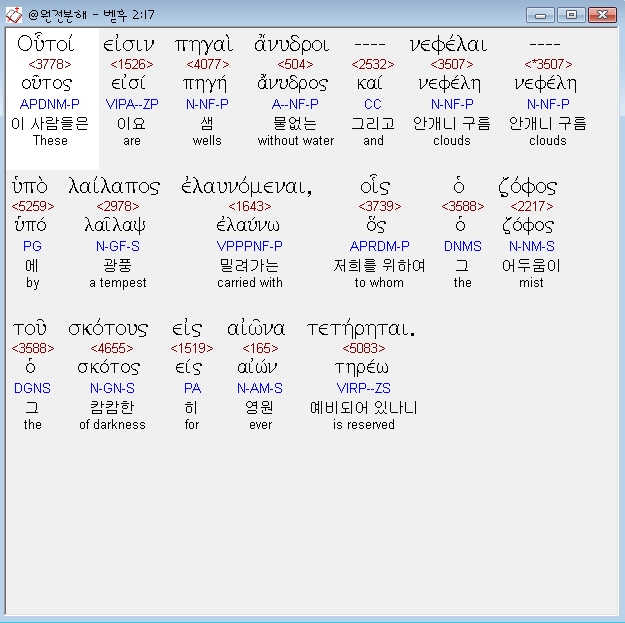Select the Greek word ἄνυδροι

[x=292, y=44]
